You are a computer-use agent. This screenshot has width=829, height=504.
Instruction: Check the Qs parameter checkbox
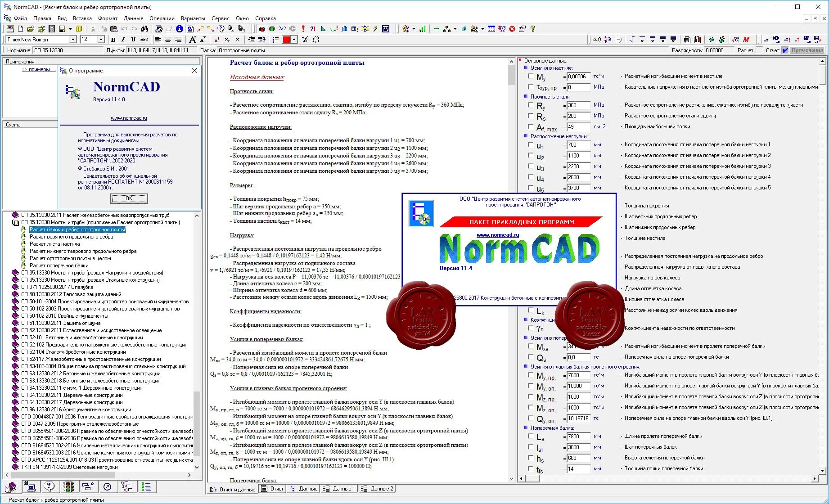pyautogui.click(x=531, y=357)
